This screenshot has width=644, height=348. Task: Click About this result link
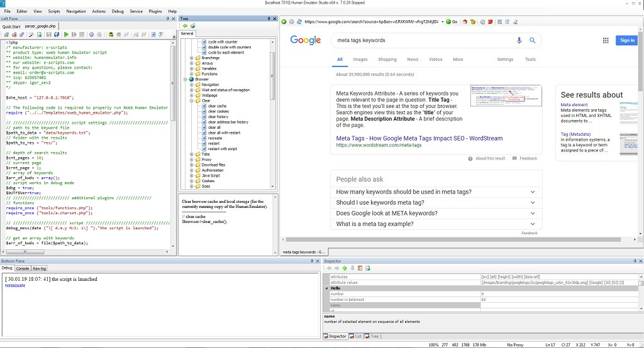[490, 158]
